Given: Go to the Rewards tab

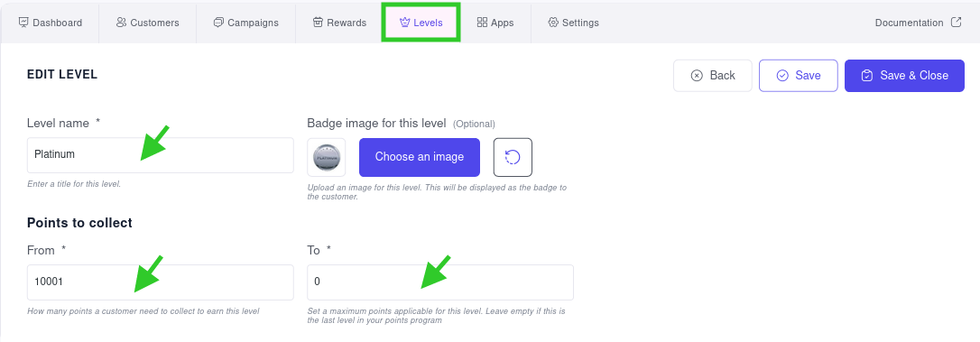Looking at the screenshot, I should coord(338,23).
